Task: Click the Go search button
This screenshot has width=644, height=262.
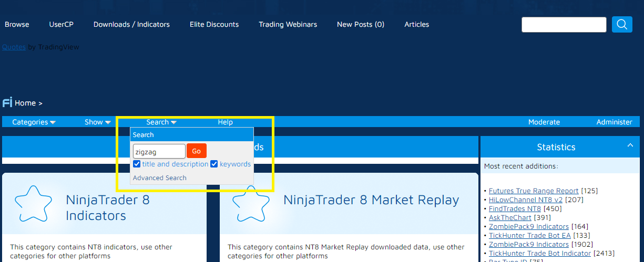Action: click(197, 151)
